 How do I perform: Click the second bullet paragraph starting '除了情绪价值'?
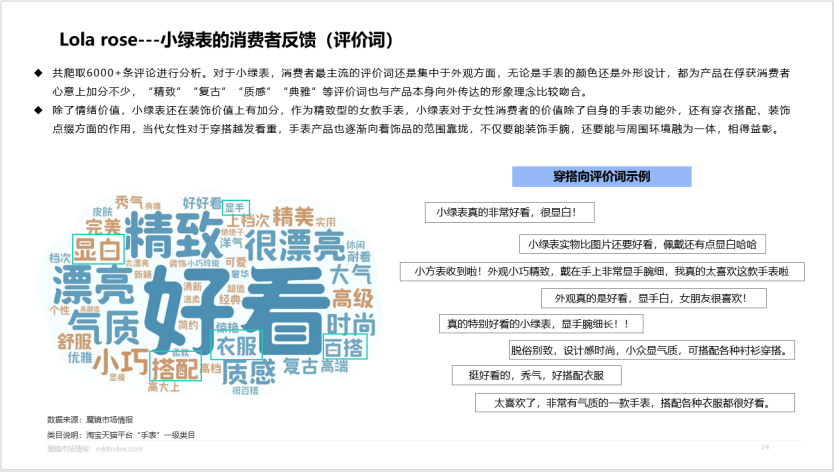pyautogui.click(x=420, y=119)
